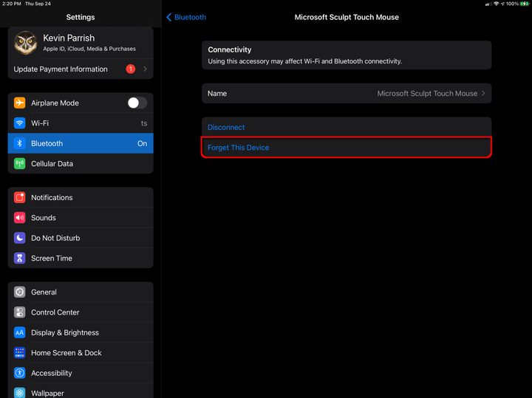The image size is (532, 398).
Task: Tap the Airplane Mode icon
Action: pyautogui.click(x=20, y=103)
